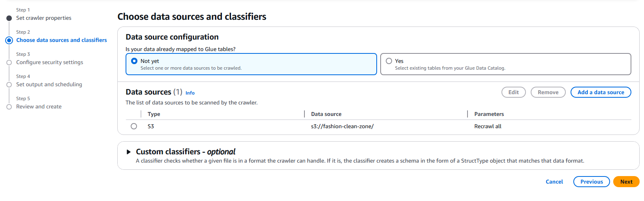Click the Add a data source button
644x201 pixels.
tap(601, 92)
